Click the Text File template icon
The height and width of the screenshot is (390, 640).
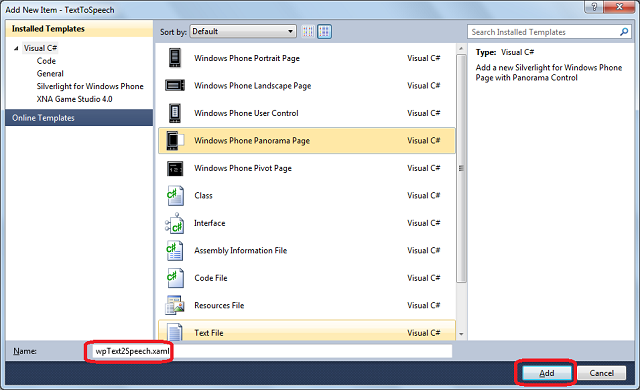(x=175, y=332)
